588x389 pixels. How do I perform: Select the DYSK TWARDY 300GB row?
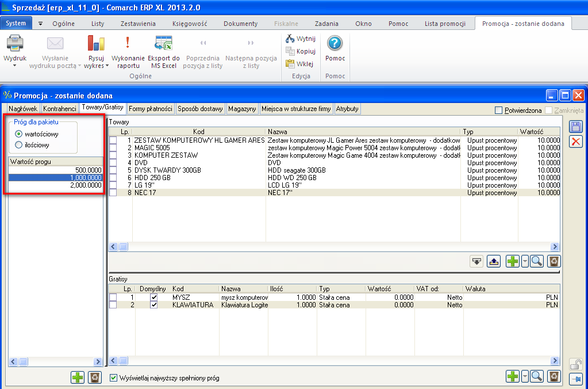(x=334, y=170)
